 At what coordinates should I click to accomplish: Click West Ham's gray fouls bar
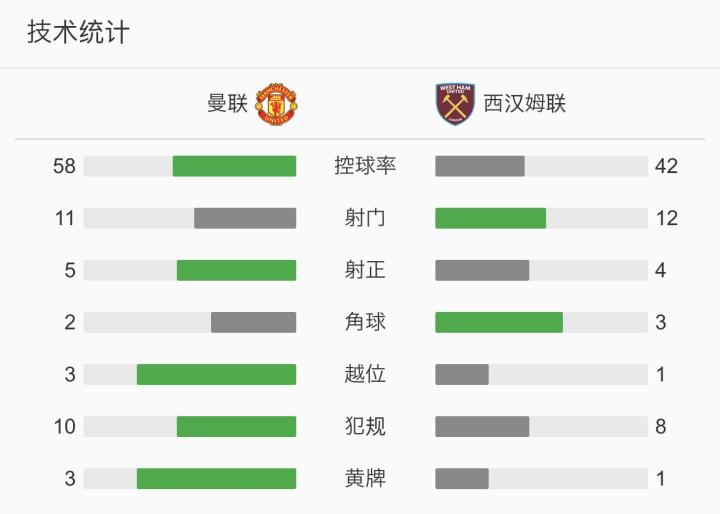[482, 427]
